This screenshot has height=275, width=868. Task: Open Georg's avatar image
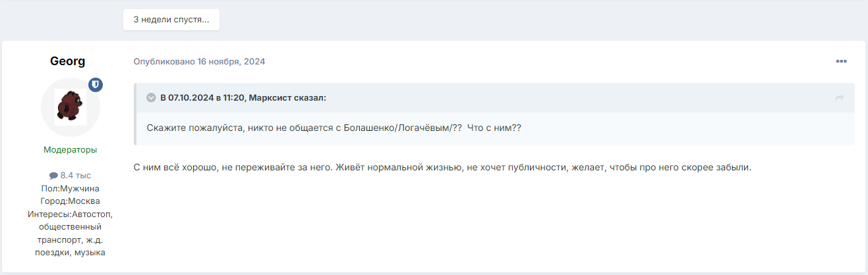tap(70, 107)
